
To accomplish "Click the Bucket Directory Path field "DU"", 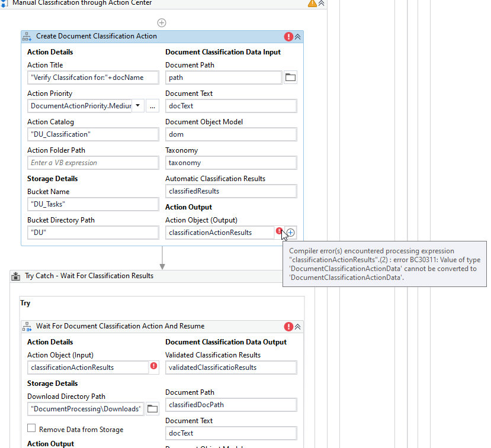I will point(93,233).
